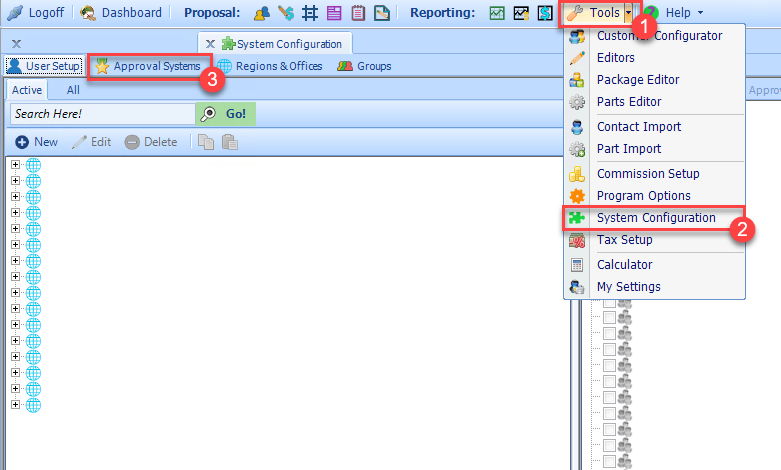Click the calculator icon in Tools menu
The height and width of the screenshot is (470, 781).
click(x=577, y=265)
